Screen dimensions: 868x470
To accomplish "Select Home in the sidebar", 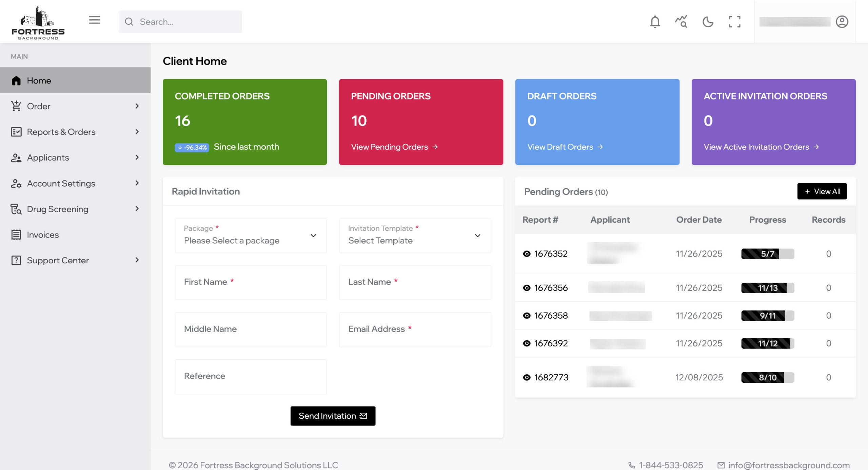I will coord(39,80).
